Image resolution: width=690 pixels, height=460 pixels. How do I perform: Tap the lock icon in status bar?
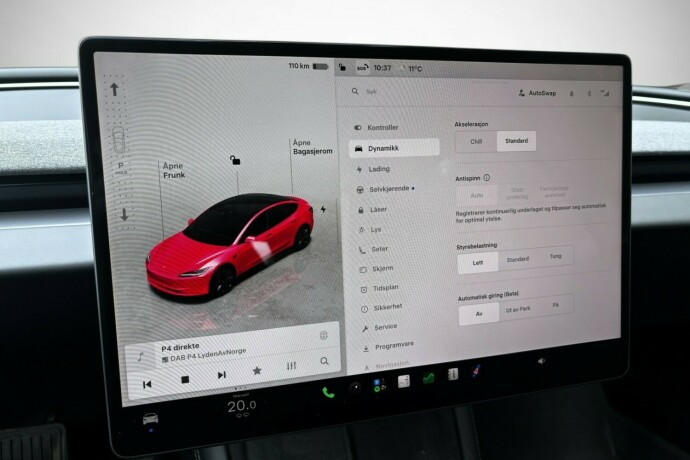[342, 67]
